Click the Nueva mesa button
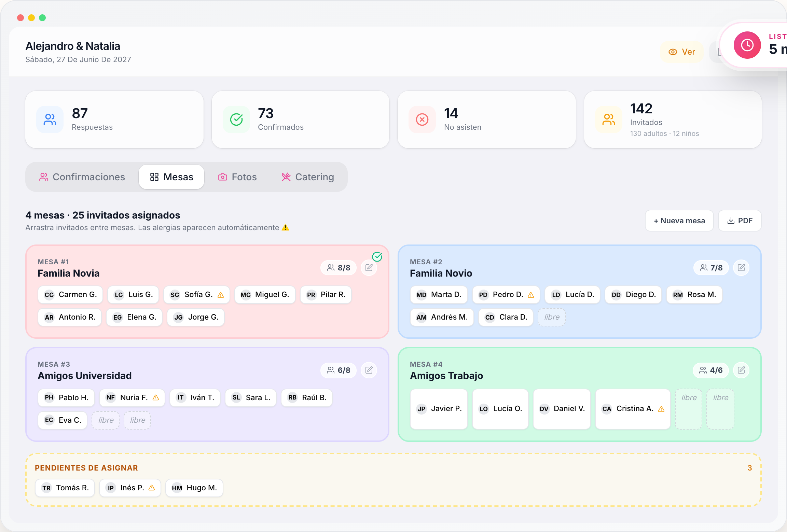This screenshot has height=532, width=787. [x=679, y=221]
